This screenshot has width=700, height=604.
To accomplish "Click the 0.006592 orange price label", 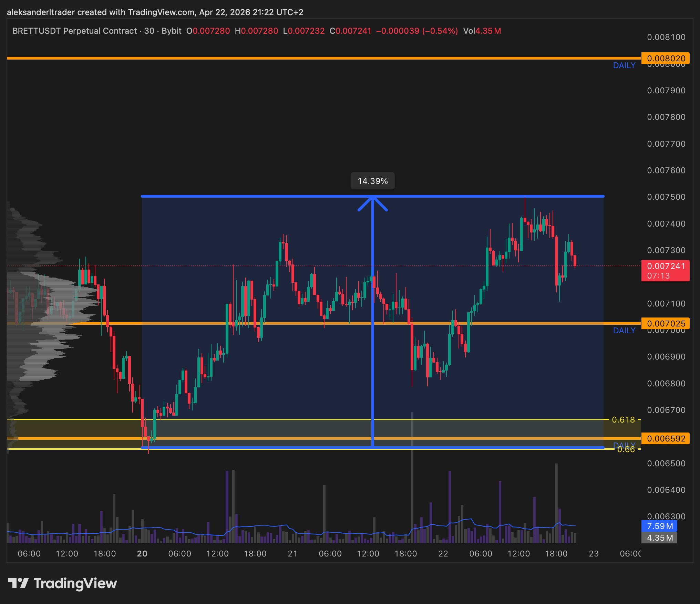I will click(x=665, y=438).
